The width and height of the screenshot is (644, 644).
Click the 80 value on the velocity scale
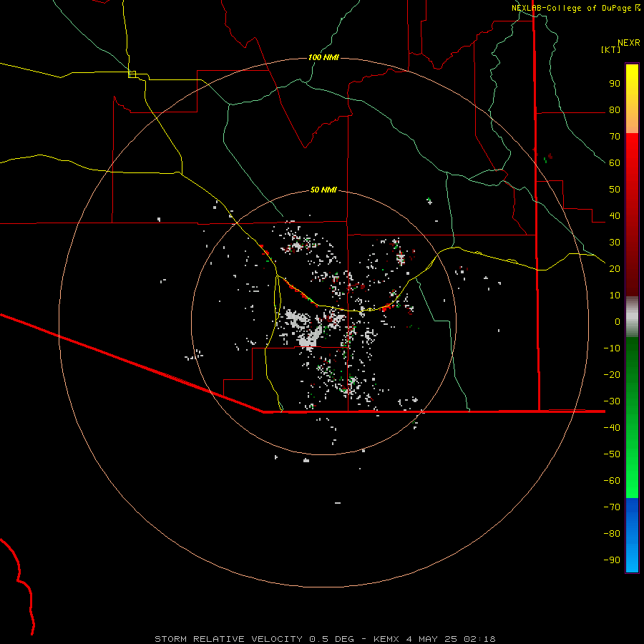click(615, 110)
